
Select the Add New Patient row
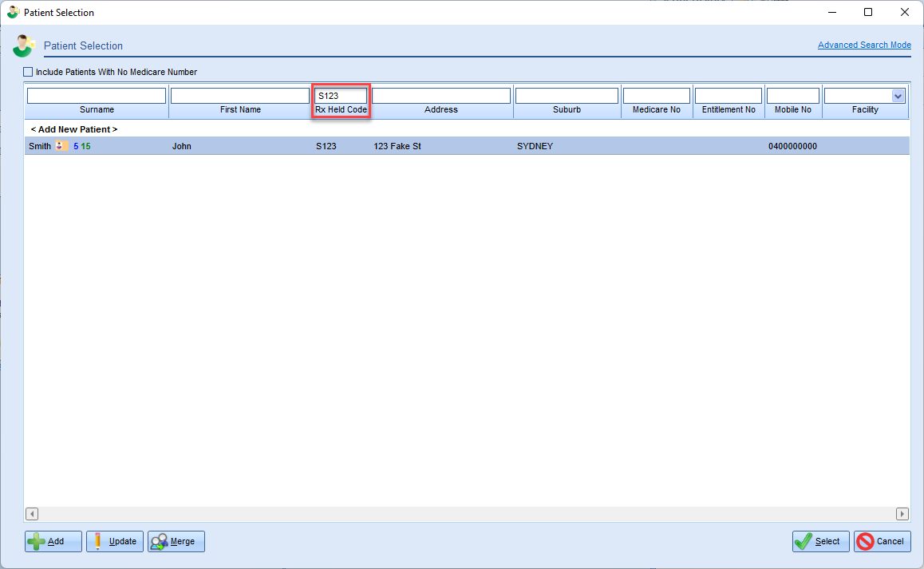tap(74, 129)
